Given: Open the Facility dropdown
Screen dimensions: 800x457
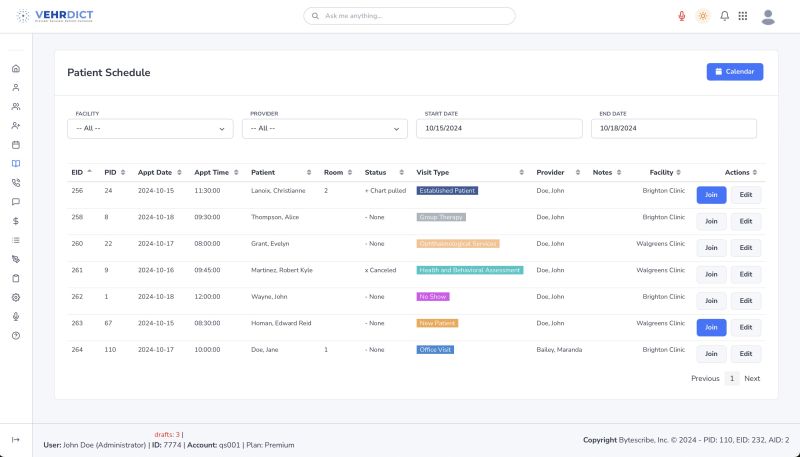Looking at the screenshot, I should pos(150,128).
